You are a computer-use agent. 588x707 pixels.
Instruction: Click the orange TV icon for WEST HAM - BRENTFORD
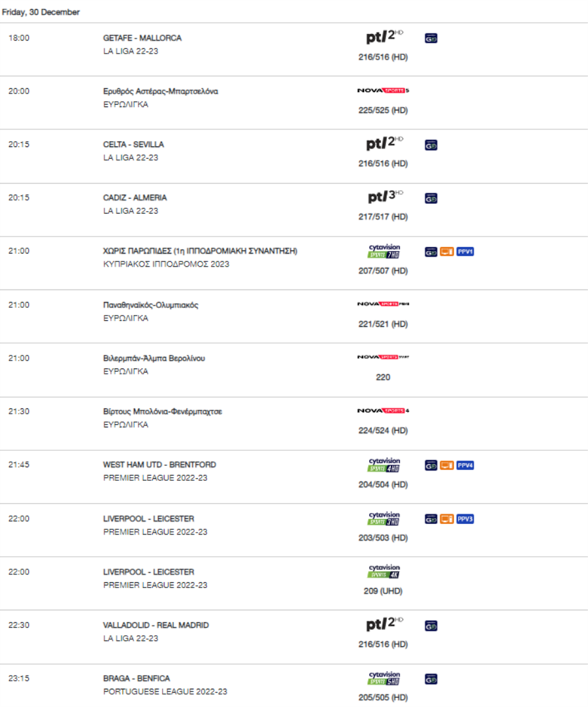446,465
